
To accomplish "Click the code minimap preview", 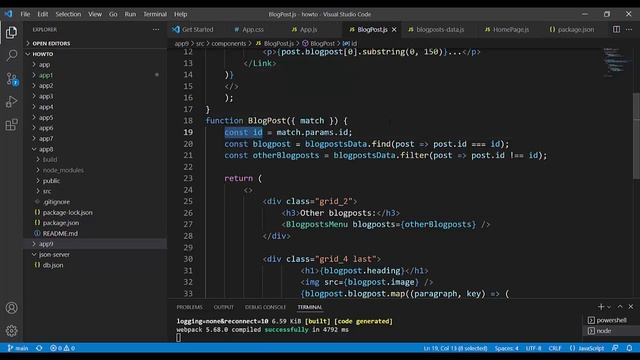I will (x=617, y=62).
